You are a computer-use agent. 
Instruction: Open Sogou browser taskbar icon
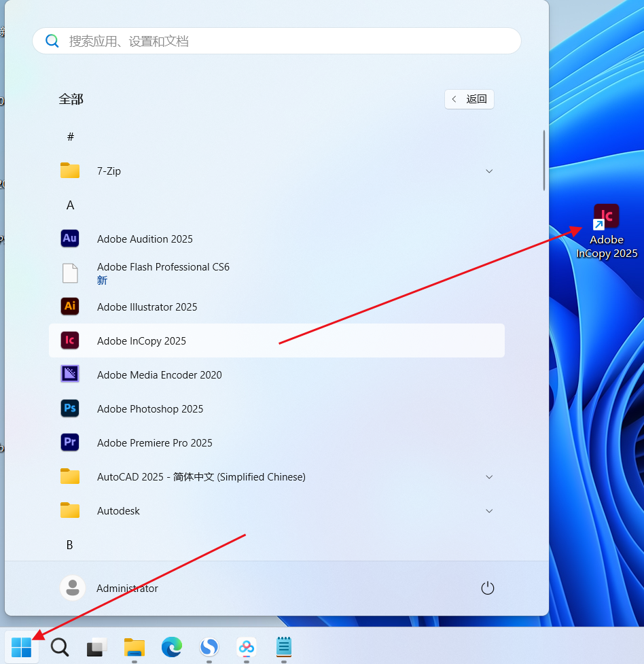point(209,647)
